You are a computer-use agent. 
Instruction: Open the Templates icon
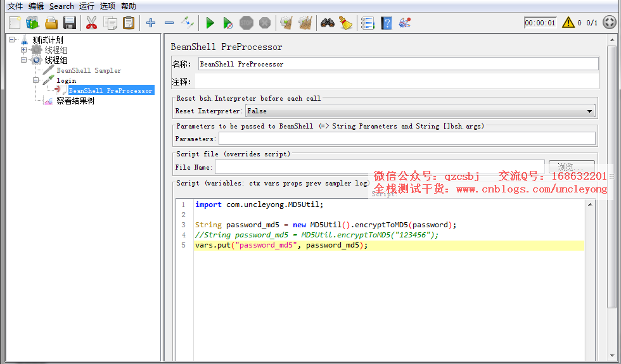32,23
